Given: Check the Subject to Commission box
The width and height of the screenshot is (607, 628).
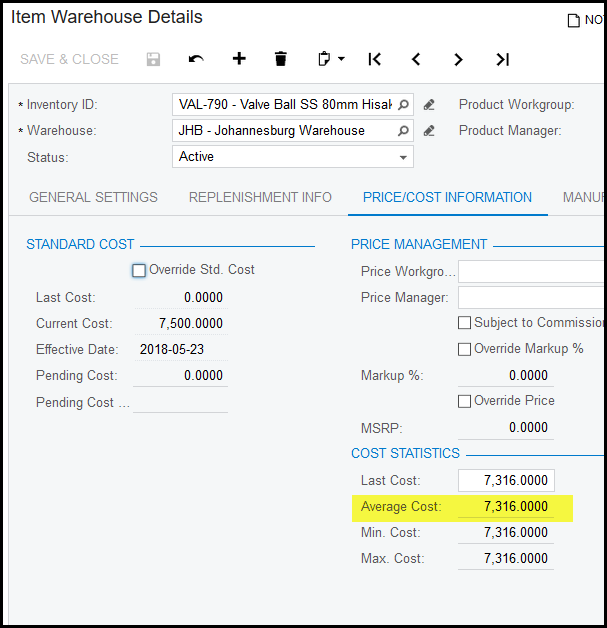Looking at the screenshot, I should pos(465,323).
